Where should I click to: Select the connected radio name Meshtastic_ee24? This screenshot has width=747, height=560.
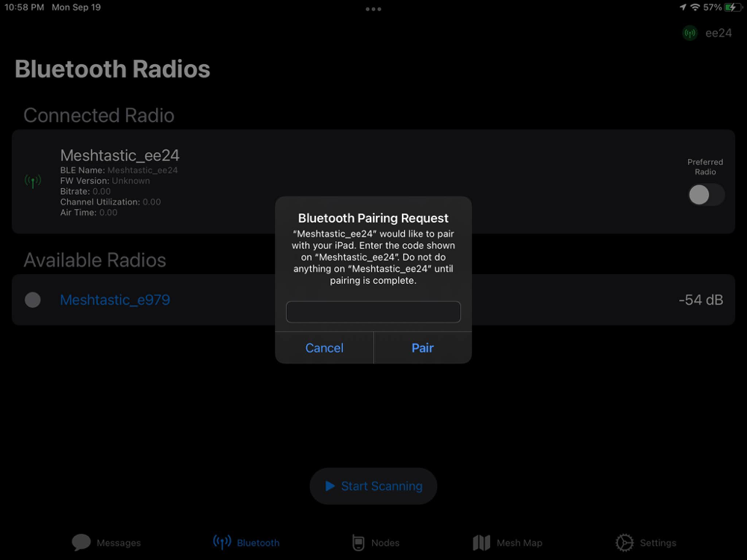point(120,155)
